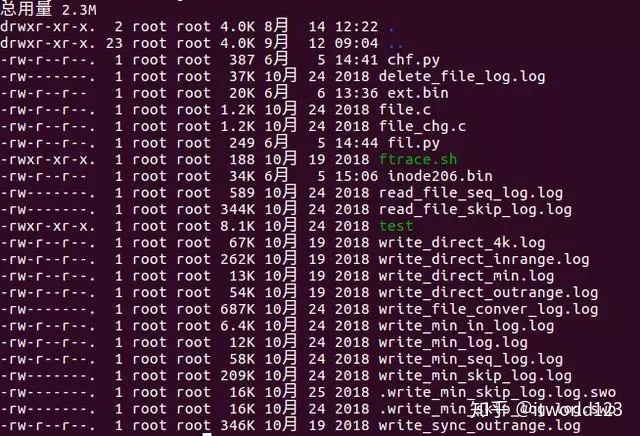The width and height of the screenshot is (640, 436).
Task: Click the file.c filename
Action: pyautogui.click(x=405, y=110)
